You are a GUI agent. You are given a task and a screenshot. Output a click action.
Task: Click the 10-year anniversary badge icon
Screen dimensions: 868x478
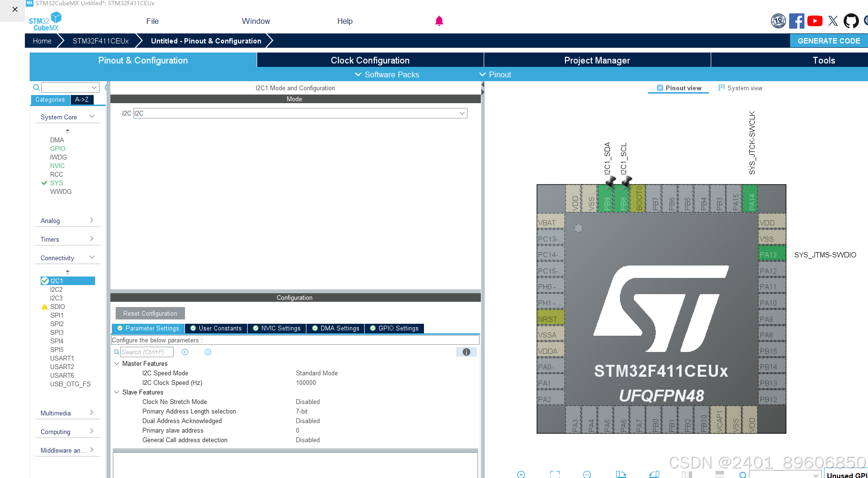pos(779,21)
